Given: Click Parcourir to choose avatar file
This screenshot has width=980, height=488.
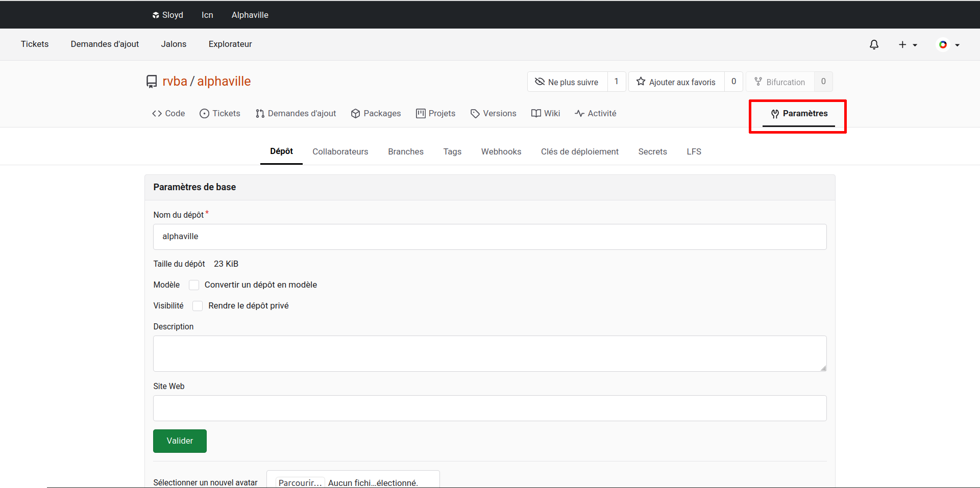Looking at the screenshot, I should coord(300,482).
